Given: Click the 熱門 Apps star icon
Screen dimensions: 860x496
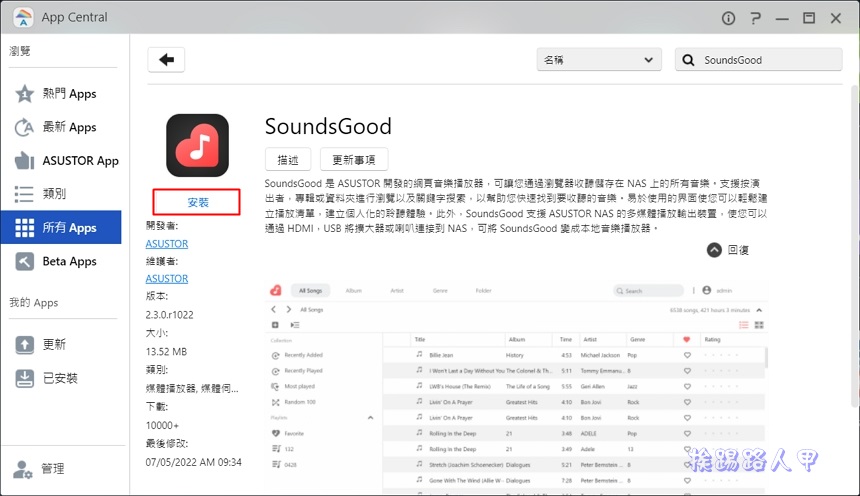Looking at the screenshot, I should [24, 94].
